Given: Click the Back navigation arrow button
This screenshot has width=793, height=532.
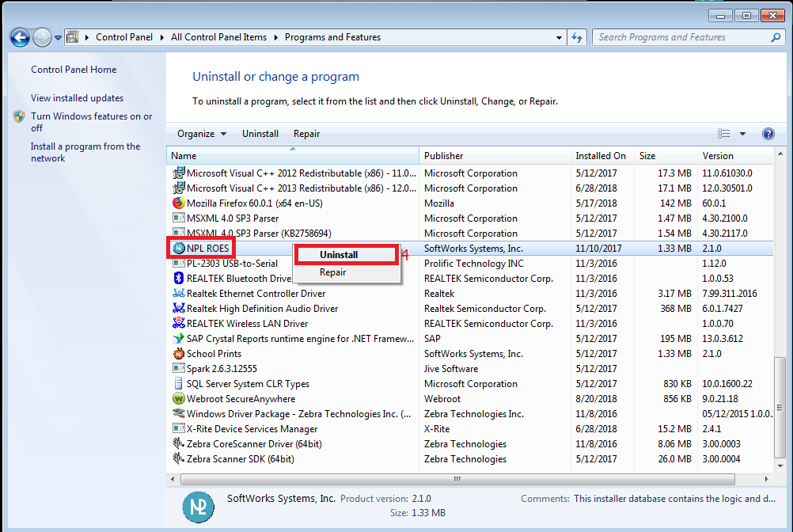Looking at the screenshot, I should click(20, 37).
